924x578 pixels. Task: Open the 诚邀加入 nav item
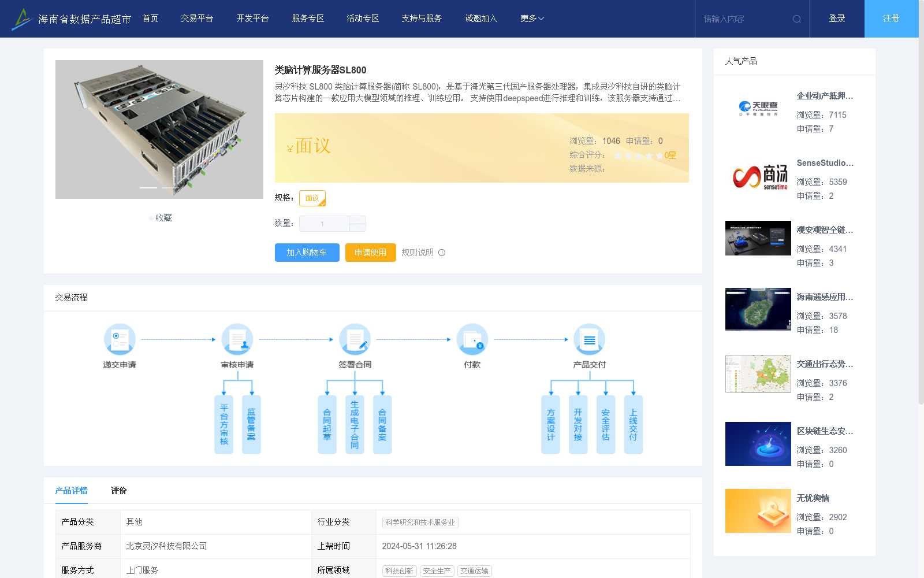point(481,18)
